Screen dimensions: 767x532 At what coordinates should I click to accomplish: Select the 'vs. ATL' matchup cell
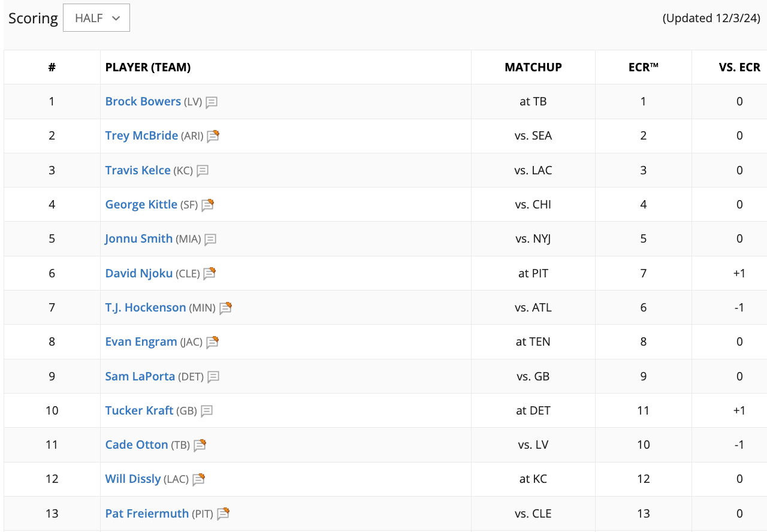(533, 307)
